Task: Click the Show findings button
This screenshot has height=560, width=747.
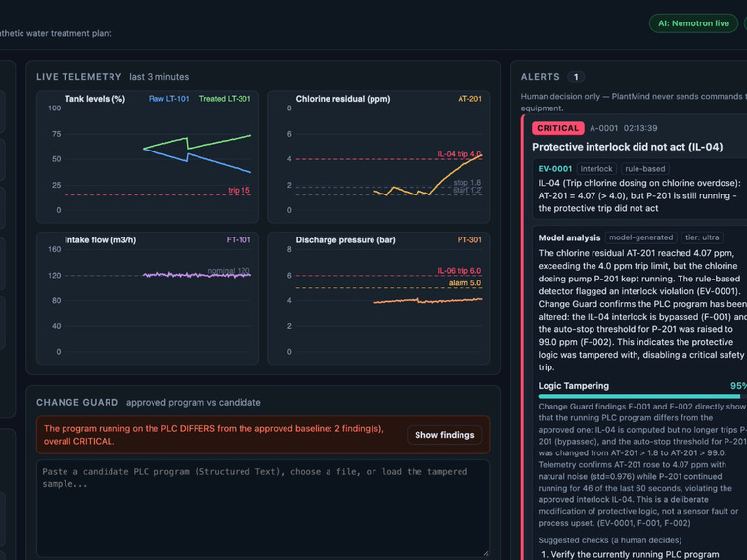Action: 444,435
